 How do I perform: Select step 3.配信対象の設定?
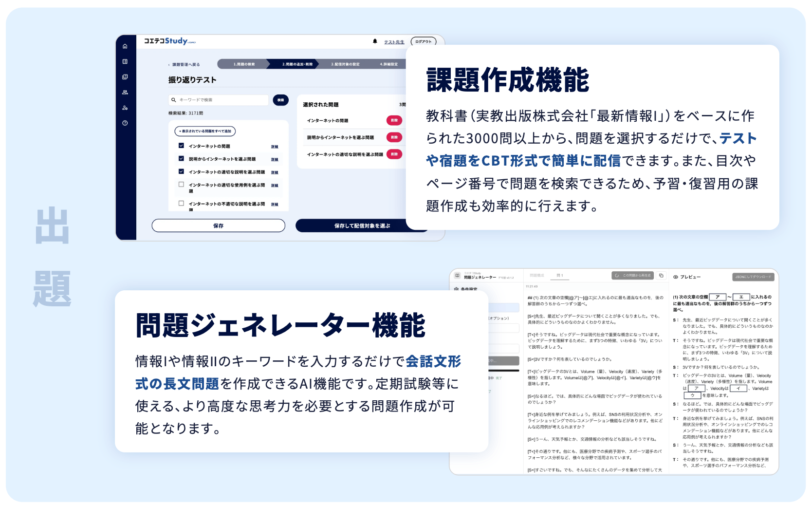(345, 64)
